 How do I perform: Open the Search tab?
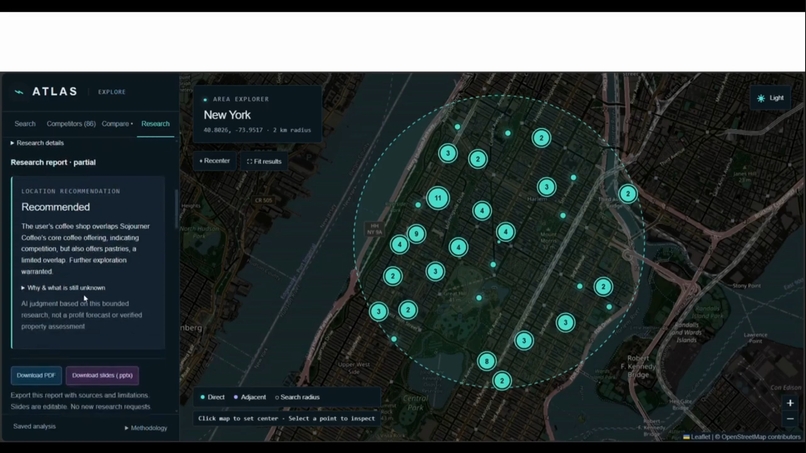[x=25, y=124]
